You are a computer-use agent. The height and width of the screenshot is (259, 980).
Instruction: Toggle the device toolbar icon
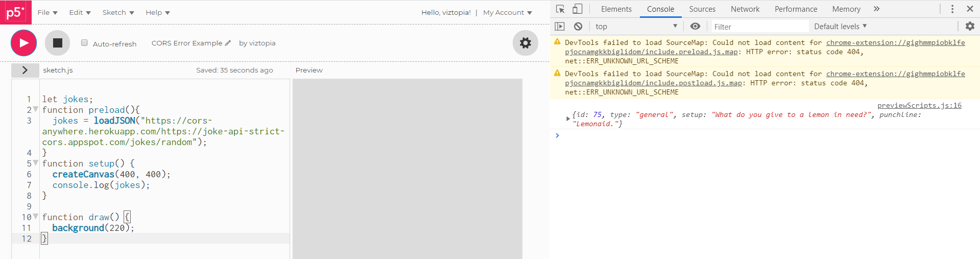tap(577, 9)
